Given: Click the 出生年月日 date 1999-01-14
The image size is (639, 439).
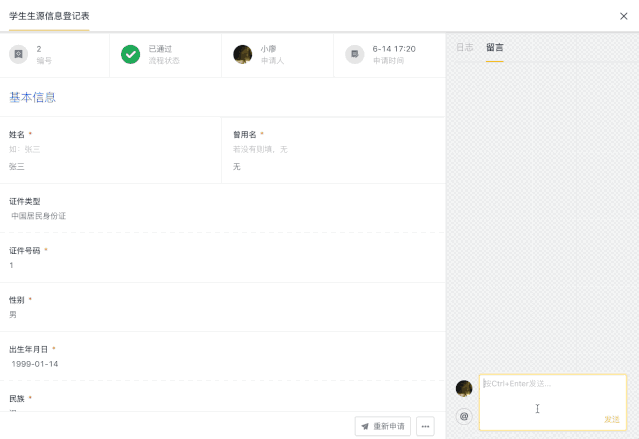Looking at the screenshot, I should tap(35, 364).
